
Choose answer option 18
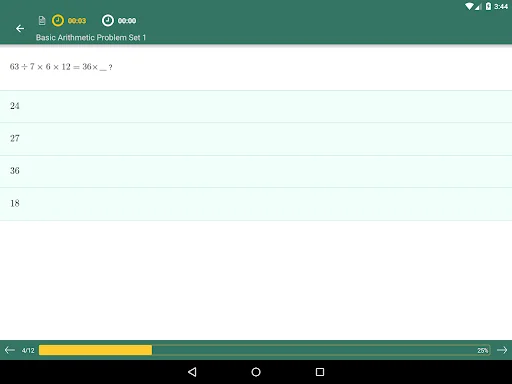pos(256,204)
